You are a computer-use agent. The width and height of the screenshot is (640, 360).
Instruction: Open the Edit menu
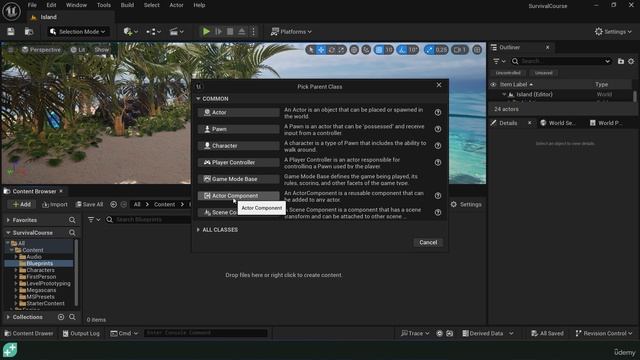click(51, 5)
